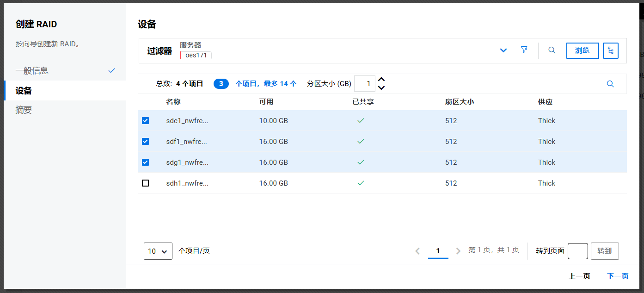Click the table search magnifier icon

[x=610, y=84]
